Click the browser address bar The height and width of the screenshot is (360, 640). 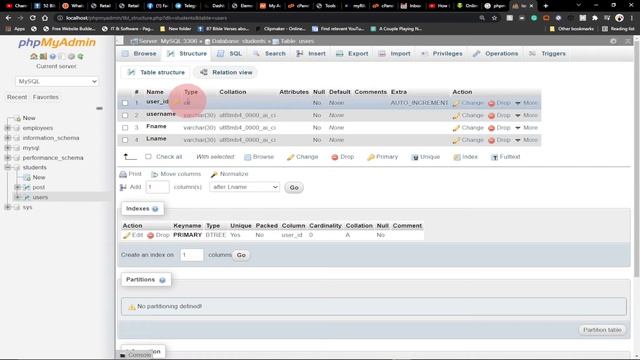(x=265, y=18)
